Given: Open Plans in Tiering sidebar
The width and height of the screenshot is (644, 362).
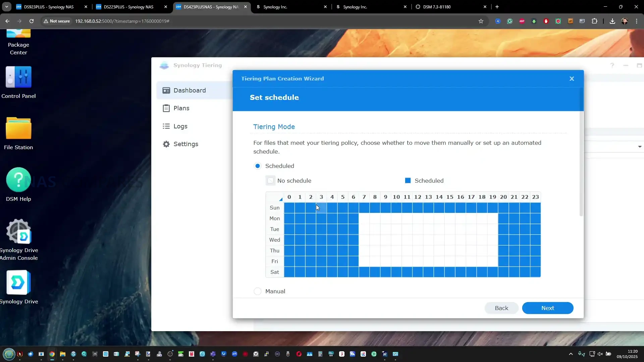Looking at the screenshot, I should [181, 108].
